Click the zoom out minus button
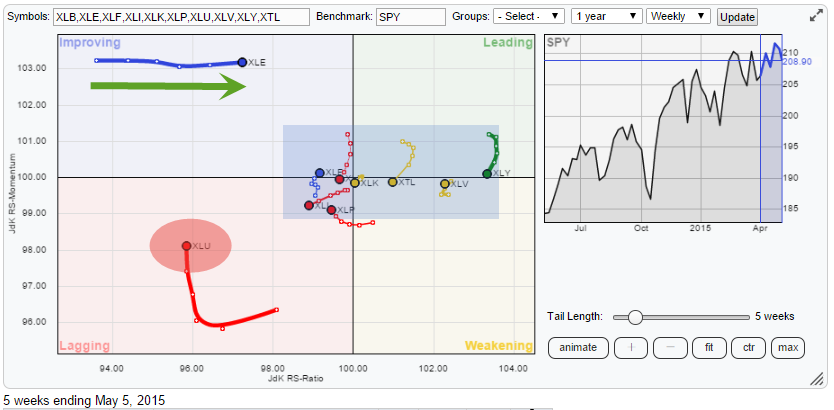Image resolution: width=834 pixels, height=410 pixels. [670, 348]
